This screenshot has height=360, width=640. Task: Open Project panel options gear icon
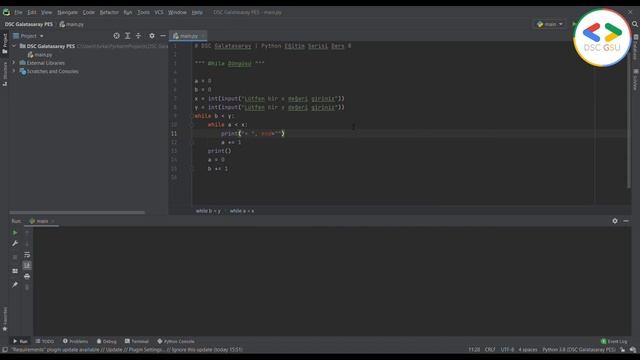point(152,36)
